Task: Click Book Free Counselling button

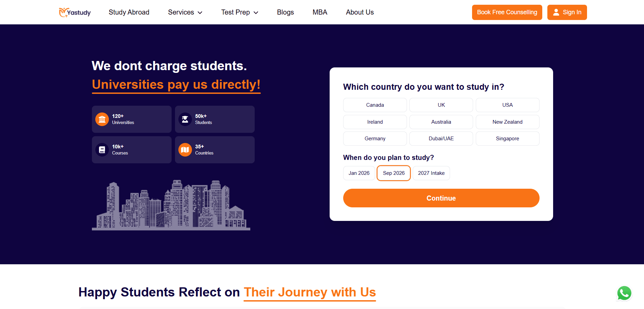Action: point(507,12)
